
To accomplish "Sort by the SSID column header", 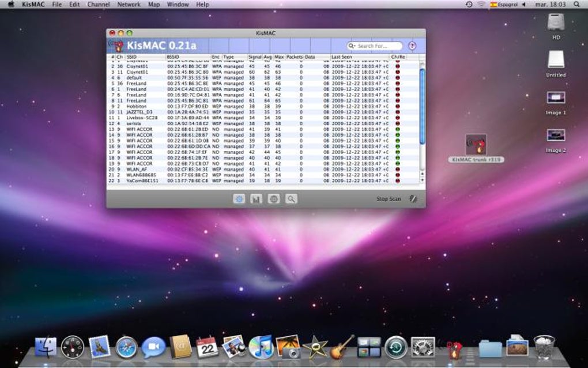I will coord(145,57).
